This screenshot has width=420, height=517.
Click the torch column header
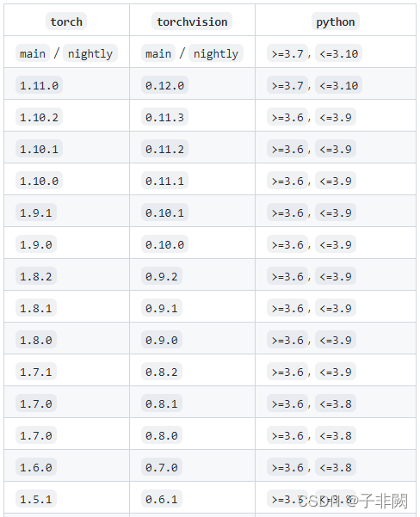click(66, 22)
